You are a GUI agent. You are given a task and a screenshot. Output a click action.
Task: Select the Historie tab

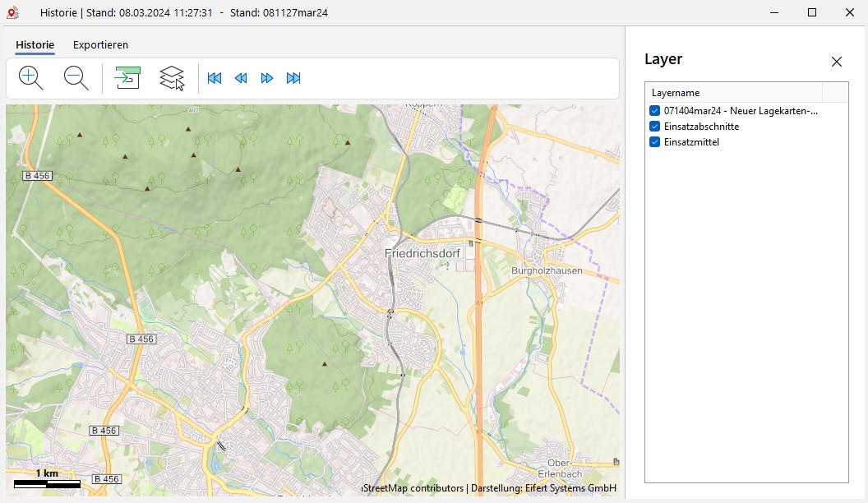[35, 45]
